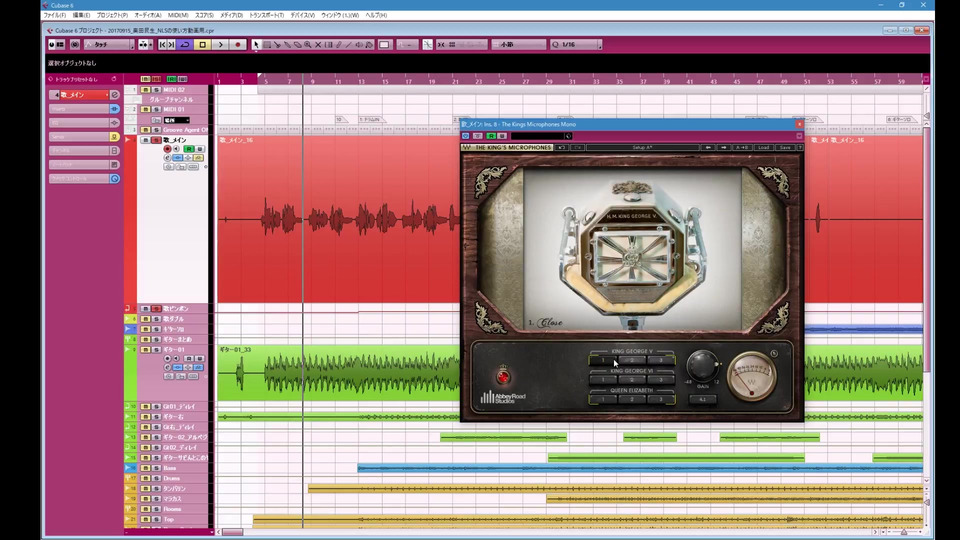Image resolution: width=960 pixels, height=540 pixels.
Task: Click the plugin Gain knob
Action: point(702,366)
